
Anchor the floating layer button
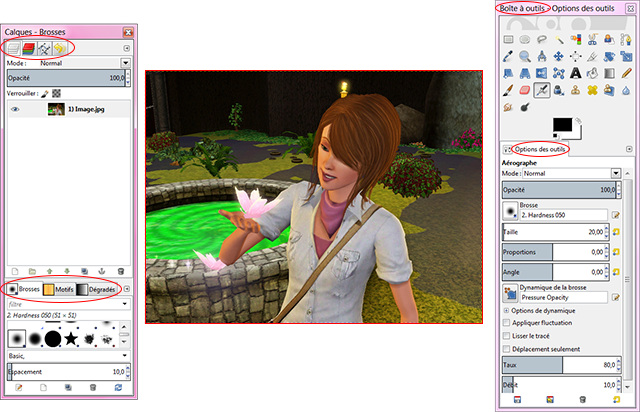pyautogui.click(x=102, y=271)
